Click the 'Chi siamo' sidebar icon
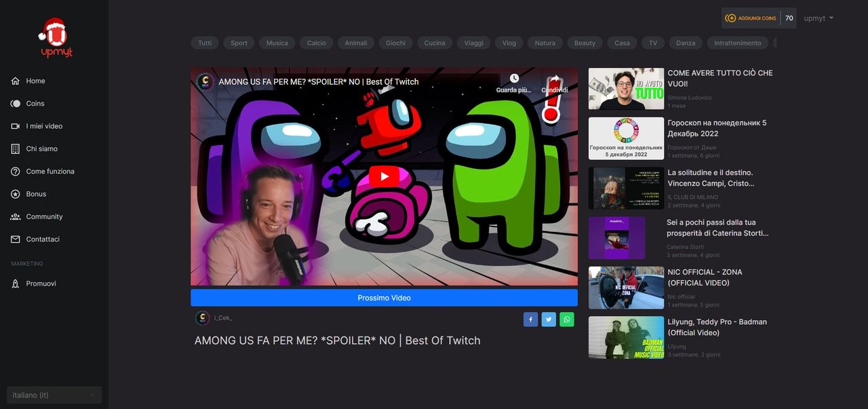 (15, 149)
